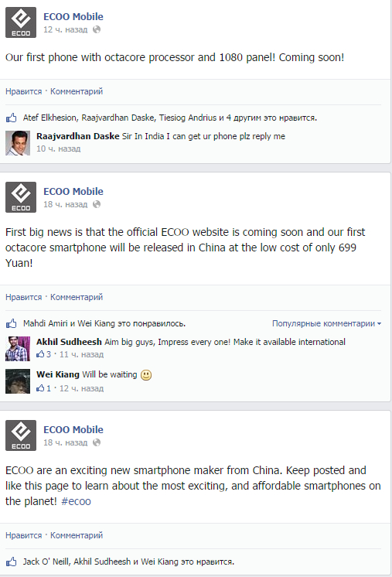Click Нравится on the smartphone maker post
This screenshot has width=392, height=577.
tap(23, 535)
